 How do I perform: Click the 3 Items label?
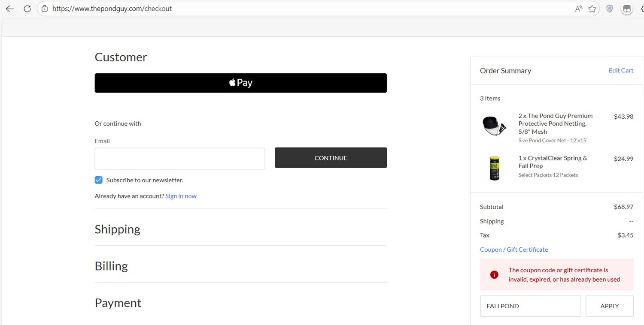coord(490,98)
